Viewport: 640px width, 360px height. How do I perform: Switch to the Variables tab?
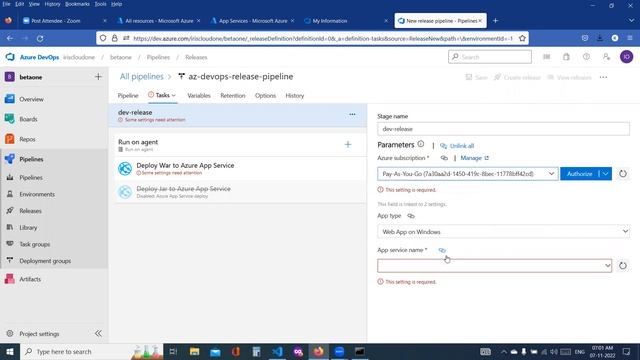[x=199, y=96]
